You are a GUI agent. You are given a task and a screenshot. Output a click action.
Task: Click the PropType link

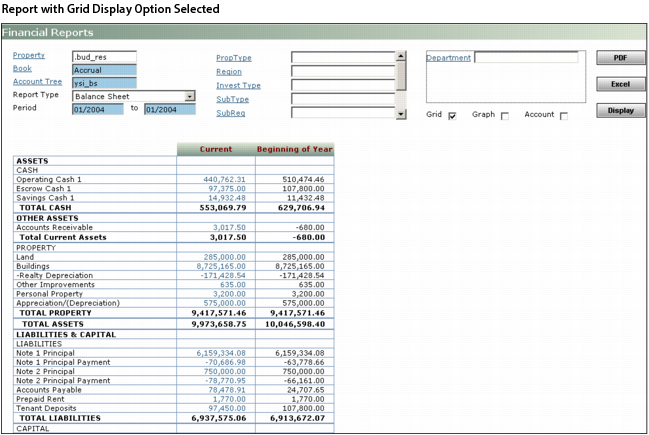click(233, 58)
